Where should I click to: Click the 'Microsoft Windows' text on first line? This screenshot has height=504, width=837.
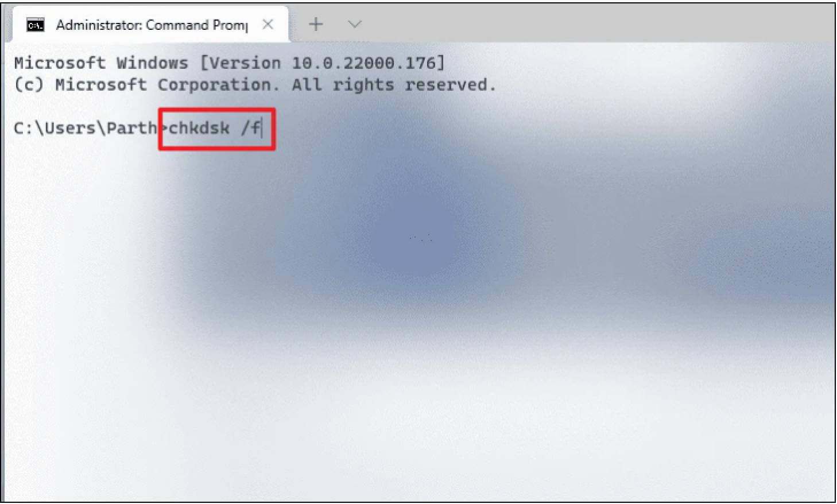pyautogui.click(x=101, y=63)
